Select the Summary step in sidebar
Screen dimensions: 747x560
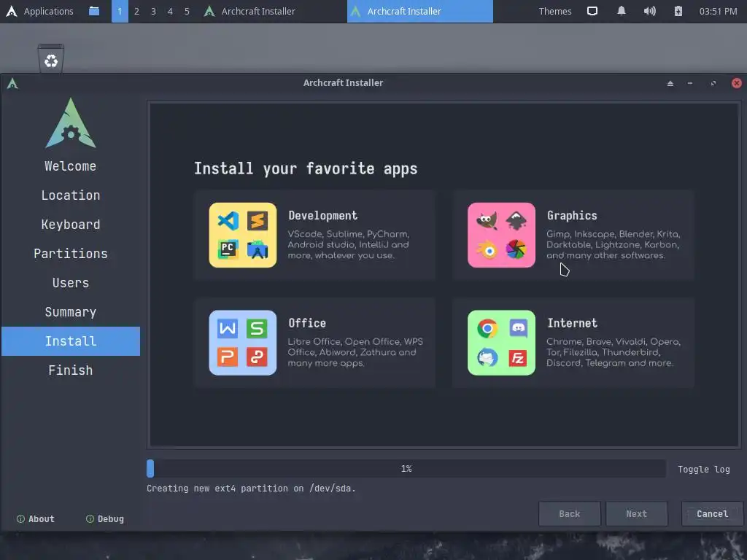(x=71, y=312)
